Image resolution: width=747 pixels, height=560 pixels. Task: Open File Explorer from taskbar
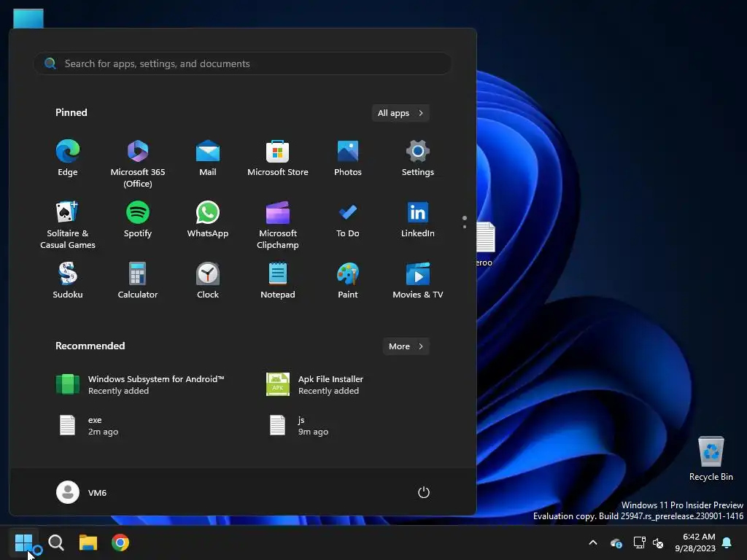[88, 542]
